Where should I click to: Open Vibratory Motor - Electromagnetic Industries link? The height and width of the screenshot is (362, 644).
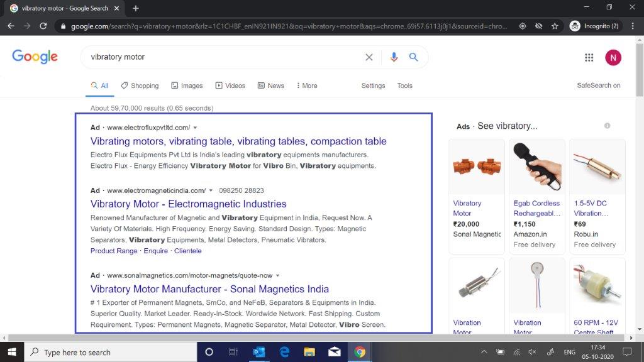pos(188,204)
